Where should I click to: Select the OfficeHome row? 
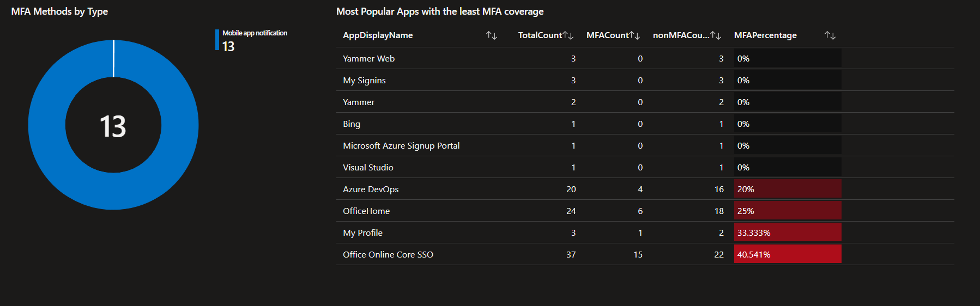point(645,211)
